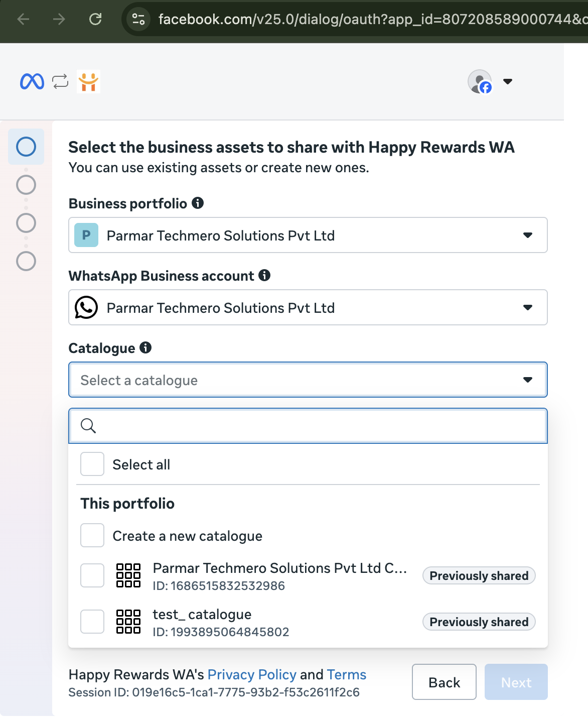Click Parmar Techmero Solutions Pvt Ltd C… catalogue name
Screen dimensions: 588x717
coord(280,568)
